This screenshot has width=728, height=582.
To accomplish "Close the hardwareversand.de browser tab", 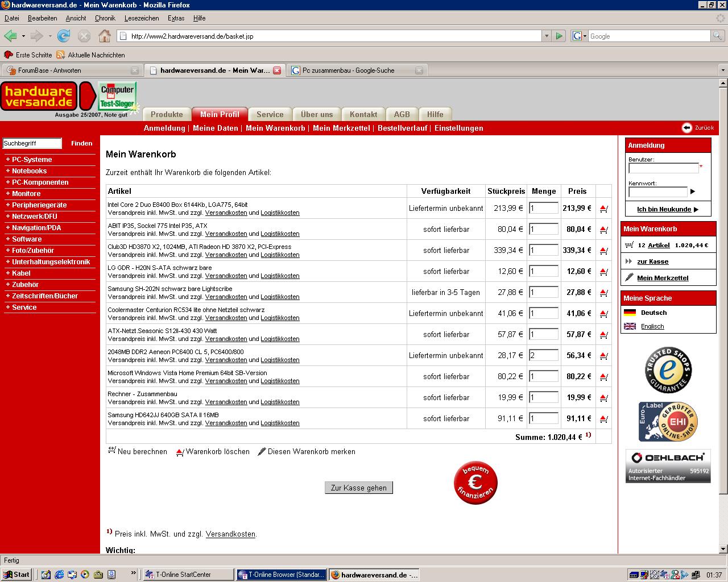I will [277, 70].
